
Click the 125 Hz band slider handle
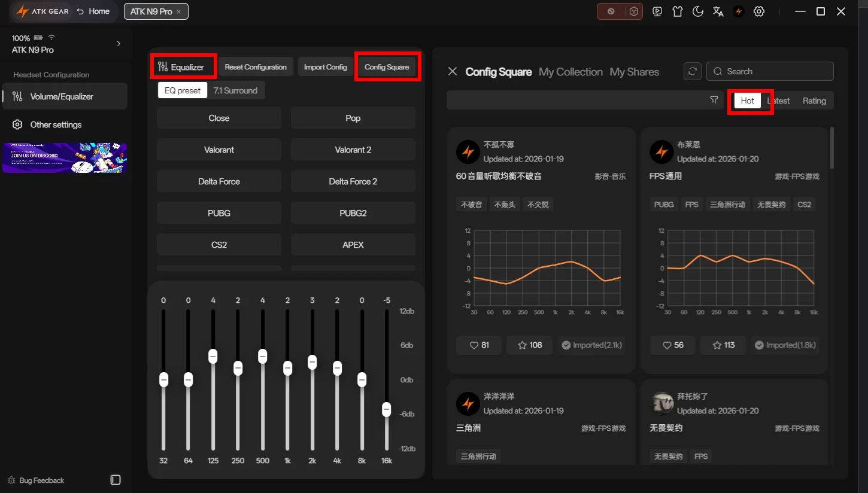point(213,356)
